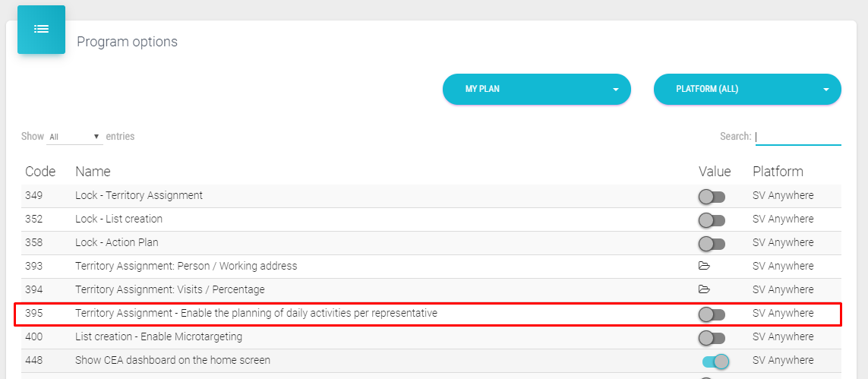868x379 pixels.
Task: Toggle Lock - Territory Assignment switch
Action: click(x=712, y=197)
